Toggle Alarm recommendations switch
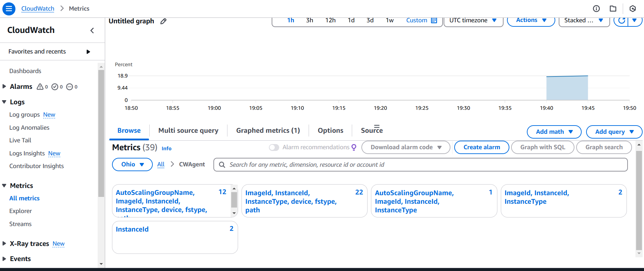 pos(274,148)
